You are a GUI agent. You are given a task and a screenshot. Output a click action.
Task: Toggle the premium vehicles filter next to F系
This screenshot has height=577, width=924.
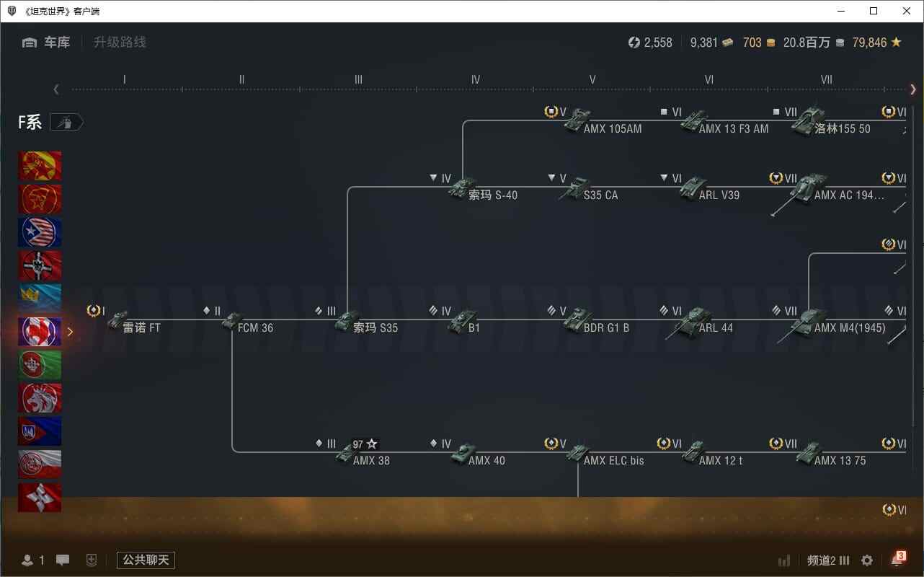[66, 123]
